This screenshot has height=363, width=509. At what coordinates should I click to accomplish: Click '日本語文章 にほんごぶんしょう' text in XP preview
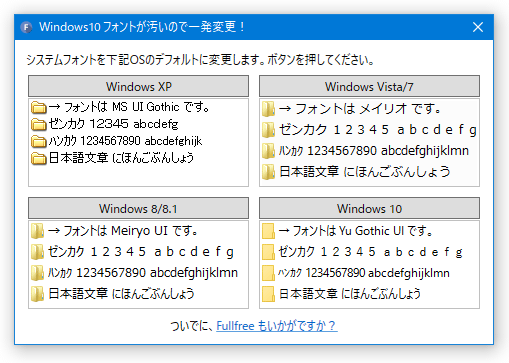click(121, 158)
